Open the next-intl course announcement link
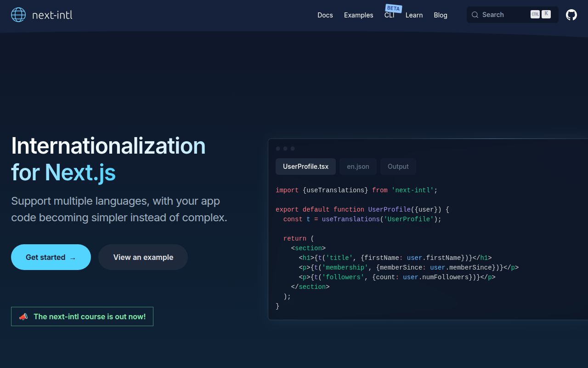 click(82, 316)
